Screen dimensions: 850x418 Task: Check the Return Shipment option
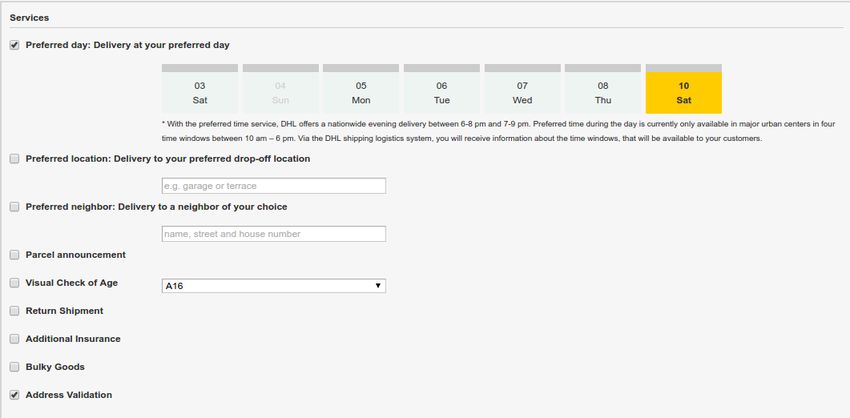pos(14,311)
